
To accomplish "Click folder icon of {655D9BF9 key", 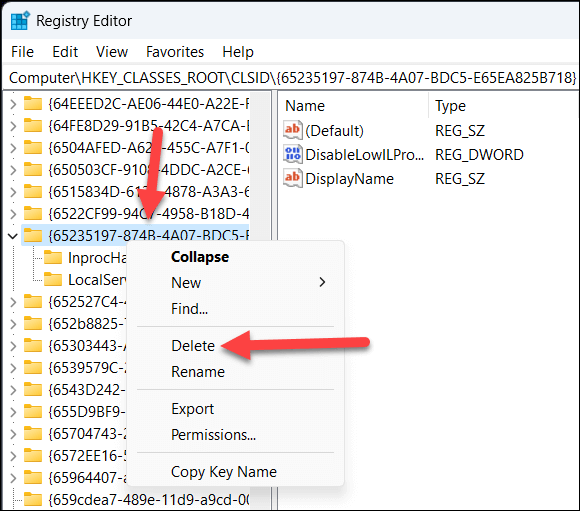I will (x=33, y=411).
